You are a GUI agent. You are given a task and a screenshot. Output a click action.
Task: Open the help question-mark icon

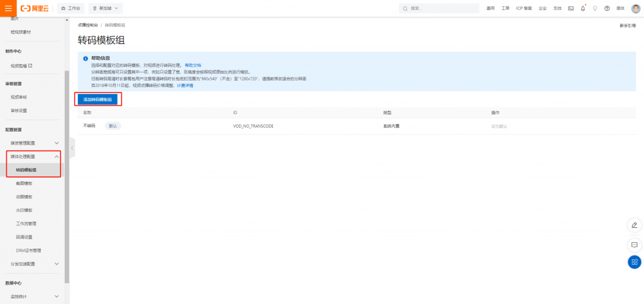607,8
